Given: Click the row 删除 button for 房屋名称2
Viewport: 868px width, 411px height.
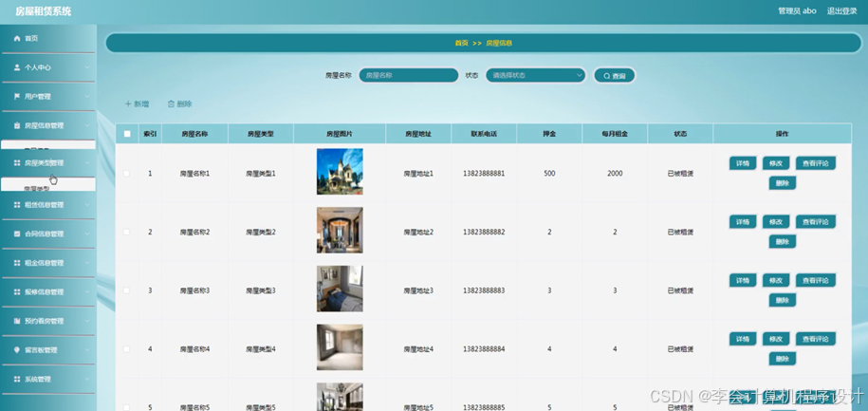Looking at the screenshot, I should point(783,241).
